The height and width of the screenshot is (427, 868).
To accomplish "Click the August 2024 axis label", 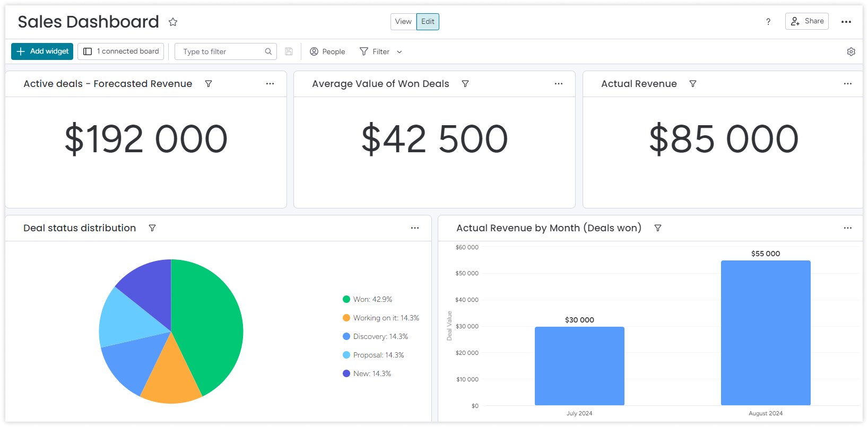I will (x=766, y=413).
